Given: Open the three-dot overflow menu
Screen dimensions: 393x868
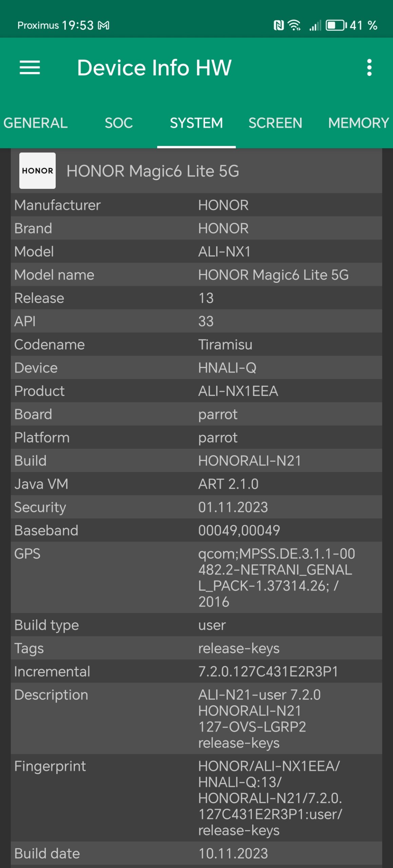Looking at the screenshot, I should click(x=369, y=67).
